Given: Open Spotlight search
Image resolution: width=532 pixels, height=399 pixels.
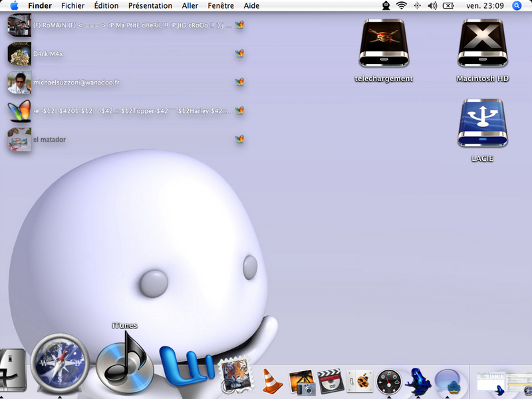Looking at the screenshot, I should pyautogui.click(x=517, y=5).
